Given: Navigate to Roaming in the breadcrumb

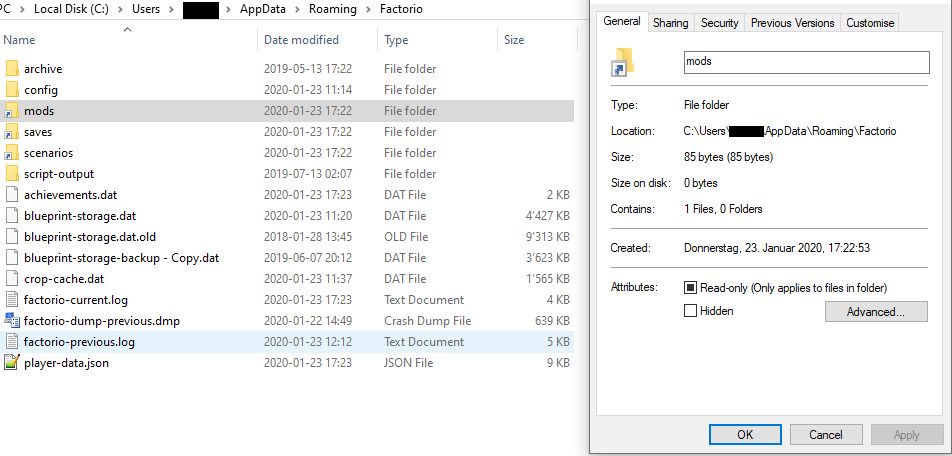Looking at the screenshot, I should (x=332, y=9).
